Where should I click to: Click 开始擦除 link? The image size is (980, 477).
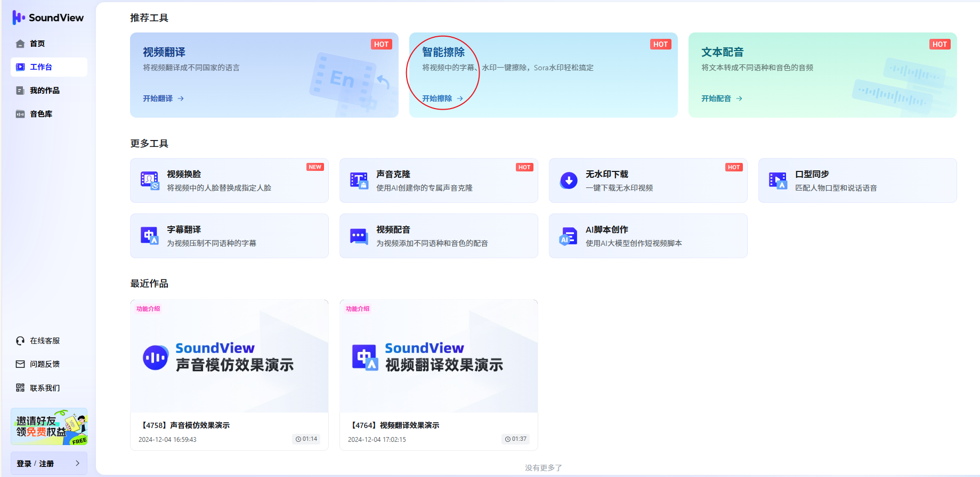coord(437,98)
